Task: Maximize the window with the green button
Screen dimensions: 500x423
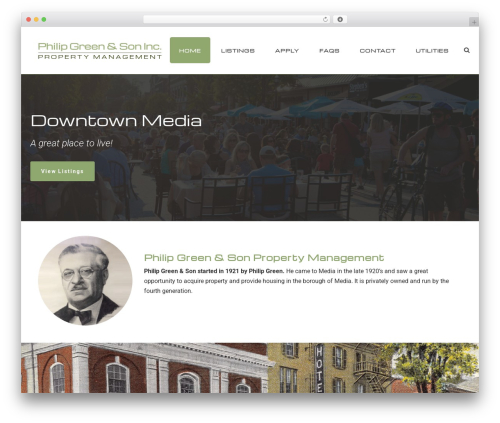Action: [x=44, y=19]
